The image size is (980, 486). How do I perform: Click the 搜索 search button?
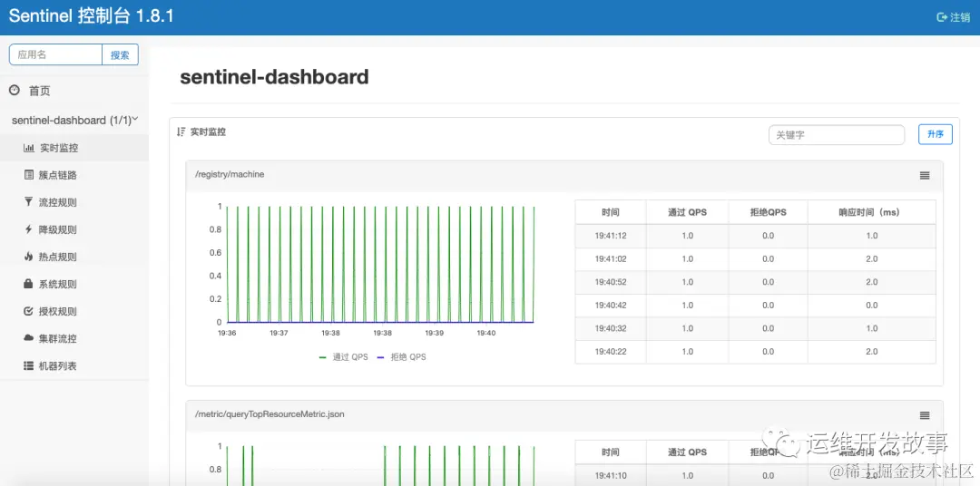(x=120, y=54)
